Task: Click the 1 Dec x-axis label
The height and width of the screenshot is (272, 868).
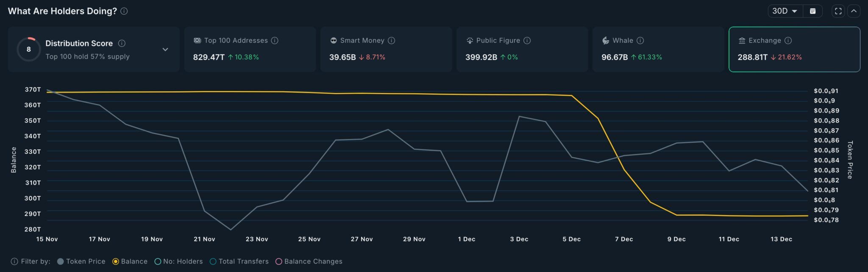Action: point(467,239)
